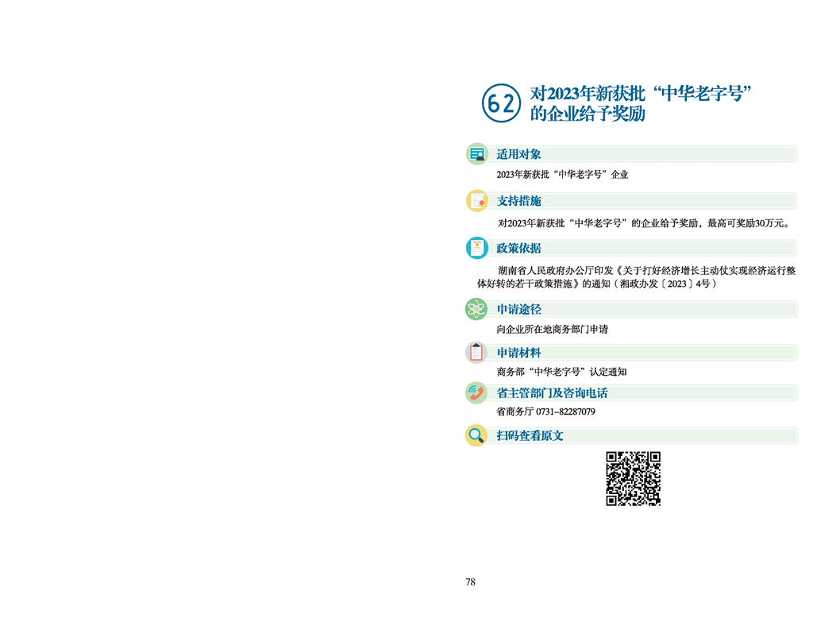This screenshot has width=840, height=630.
Task: Select the heading 政策依据
Action: (518, 248)
